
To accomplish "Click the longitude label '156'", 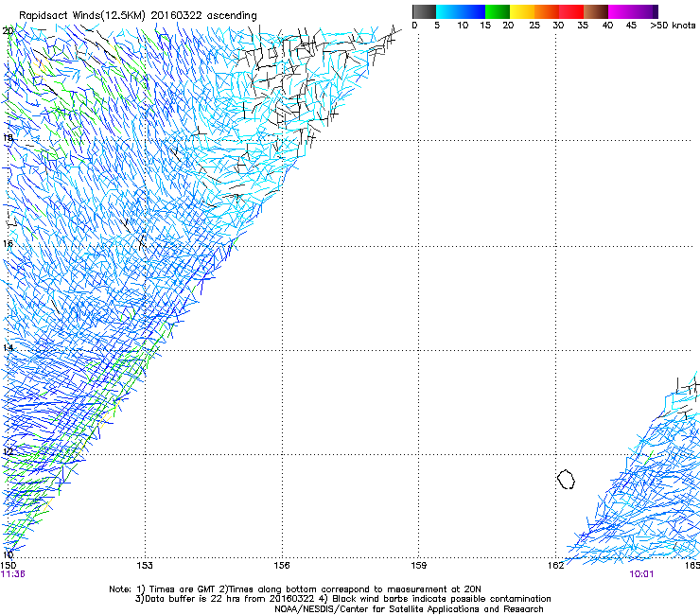I will coord(282,566).
